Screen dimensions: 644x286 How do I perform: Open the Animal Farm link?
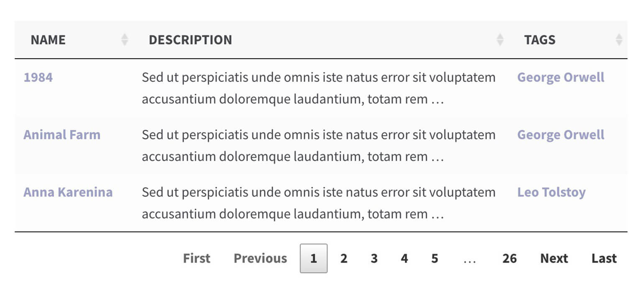(x=62, y=135)
